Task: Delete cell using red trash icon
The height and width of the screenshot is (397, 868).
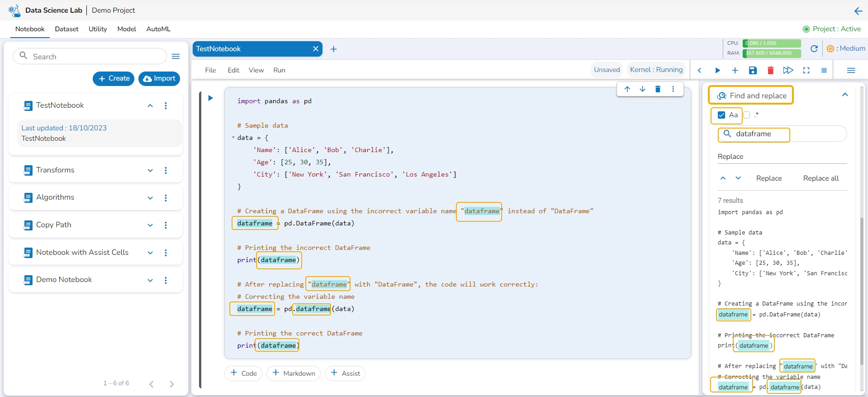Action: 770,70
